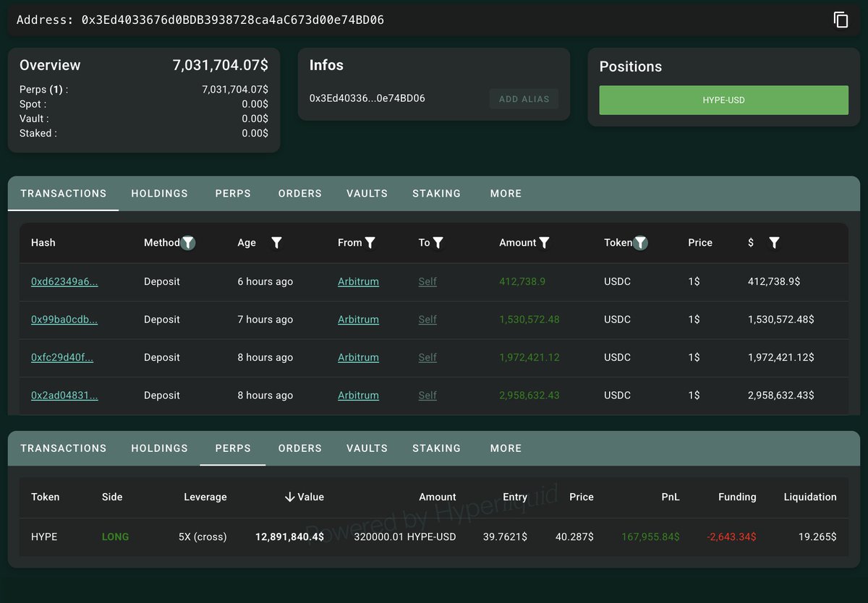The height and width of the screenshot is (603, 868).
Task: Click the ADD ALIAS button
Action: [524, 99]
